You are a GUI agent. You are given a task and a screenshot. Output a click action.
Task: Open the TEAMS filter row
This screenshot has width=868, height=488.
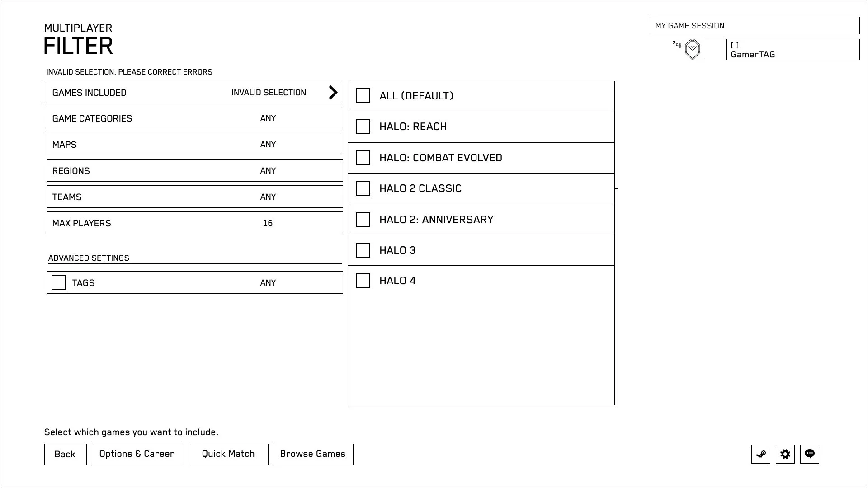[x=195, y=197]
